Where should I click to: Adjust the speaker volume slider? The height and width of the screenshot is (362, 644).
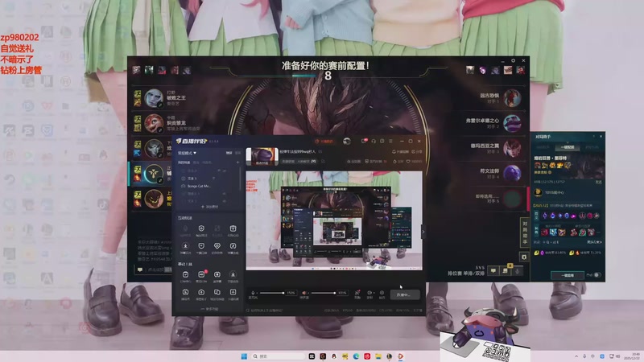click(x=324, y=293)
